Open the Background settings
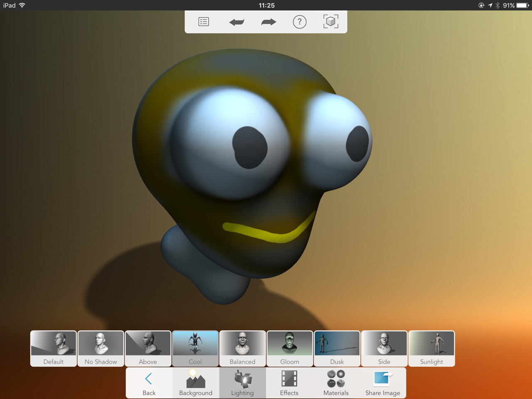The image size is (532, 399). [196, 383]
